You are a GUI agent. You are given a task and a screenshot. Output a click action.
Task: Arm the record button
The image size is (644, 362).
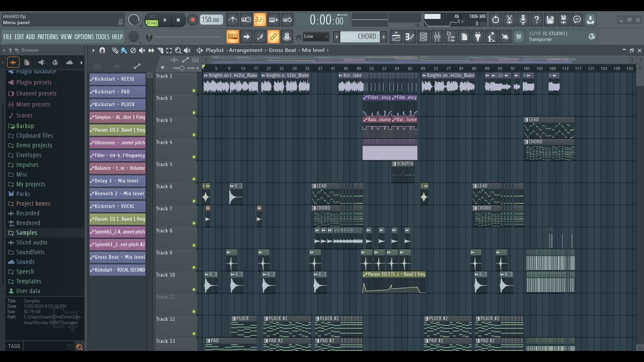pyautogui.click(x=192, y=20)
